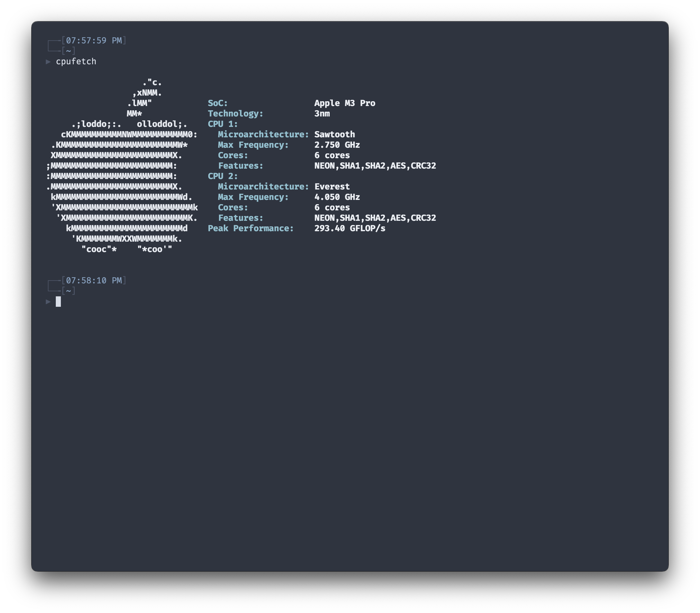
Task: Click the CPU 1 Microarchitecture: label
Action: point(263,134)
